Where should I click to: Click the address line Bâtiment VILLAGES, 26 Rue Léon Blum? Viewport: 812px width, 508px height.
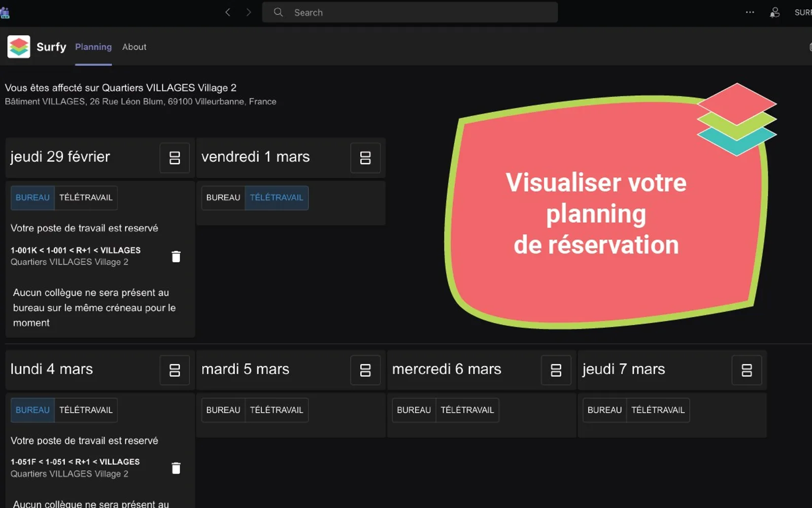tap(141, 102)
